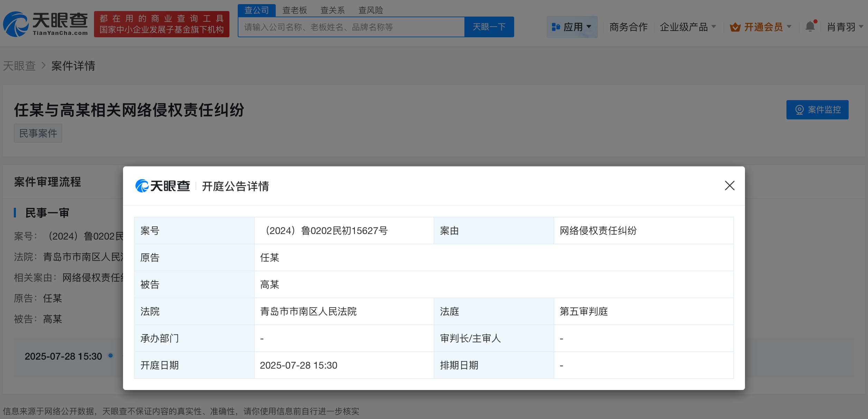Click the crown icon beside 开通会员

pyautogui.click(x=735, y=27)
